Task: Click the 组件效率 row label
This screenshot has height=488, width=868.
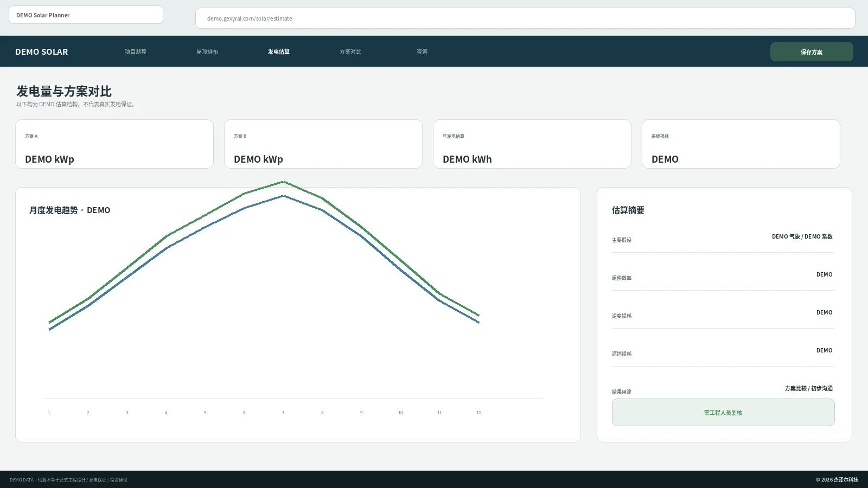Action: [x=622, y=278]
